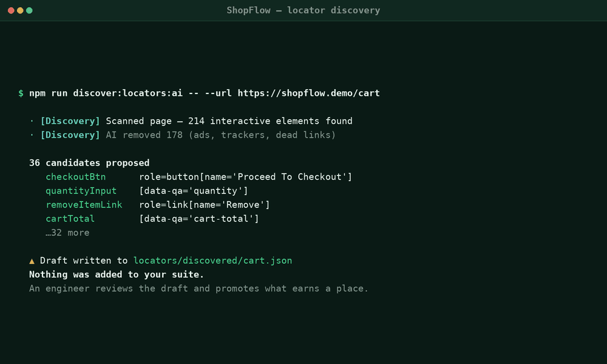607x364 pixels.
Task: Click the red close window dot
Action: click(x=11, y=10)
